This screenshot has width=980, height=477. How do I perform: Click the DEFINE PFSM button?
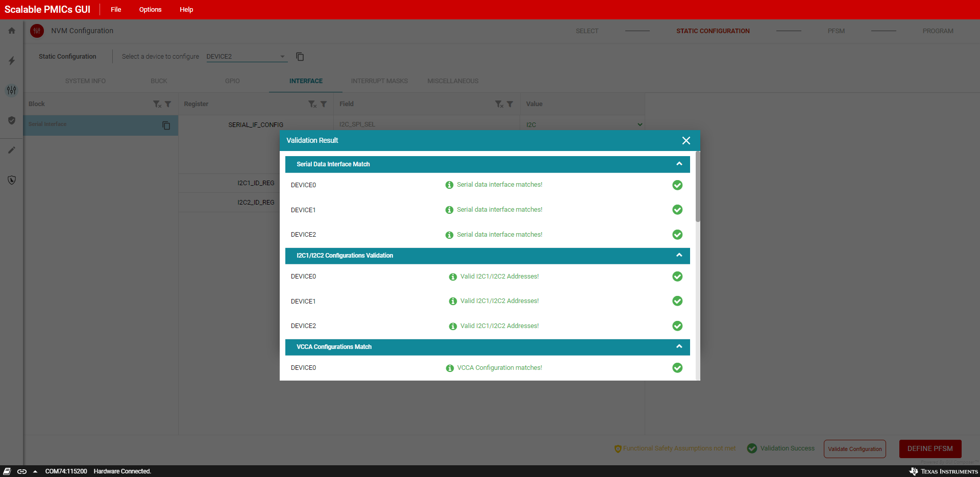tap(929, 449)
